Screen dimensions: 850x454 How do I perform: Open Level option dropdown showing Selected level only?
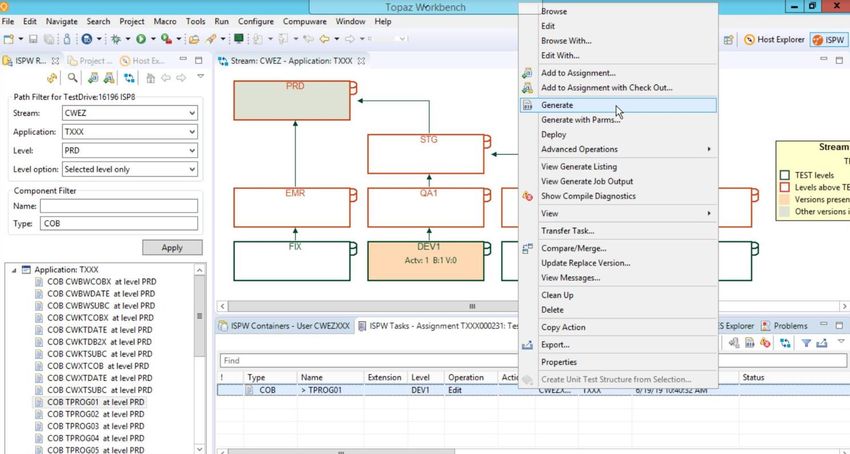click(x=130, y=169)
